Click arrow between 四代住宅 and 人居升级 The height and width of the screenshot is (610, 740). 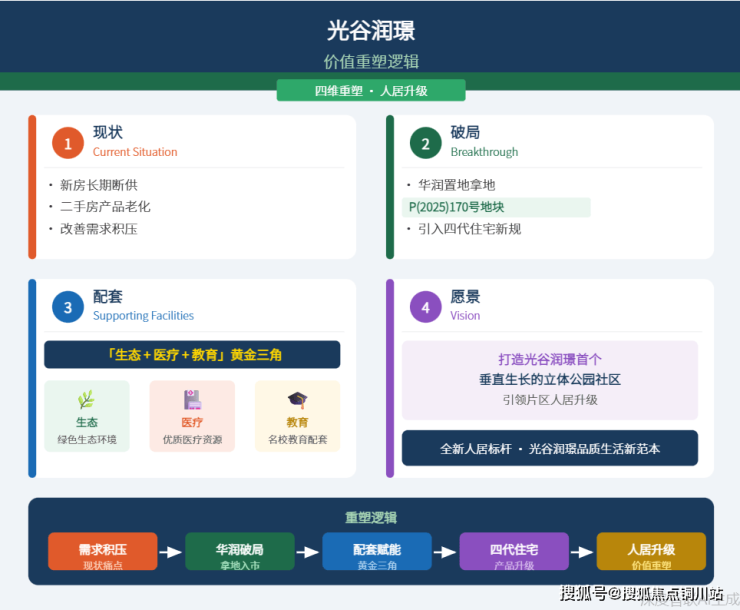(x=582, y=552)
